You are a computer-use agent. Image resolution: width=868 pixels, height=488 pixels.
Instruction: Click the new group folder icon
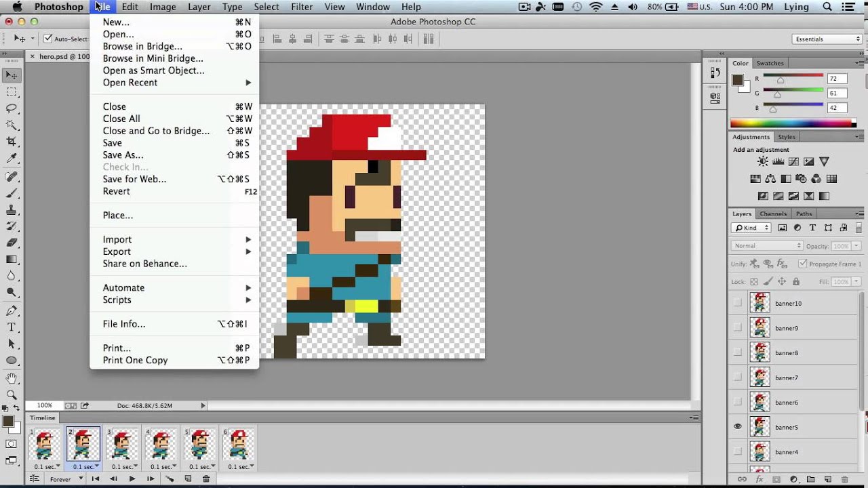(810, 479)
